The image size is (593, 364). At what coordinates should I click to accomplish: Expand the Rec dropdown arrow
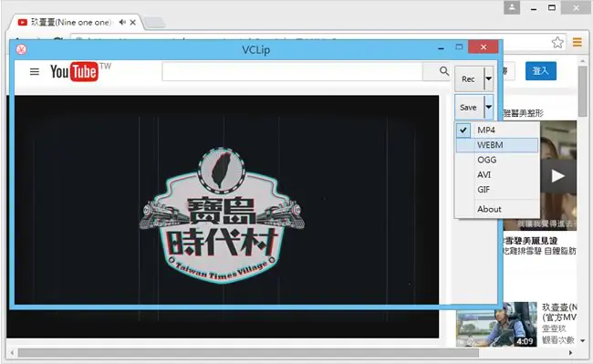point(489,78)
